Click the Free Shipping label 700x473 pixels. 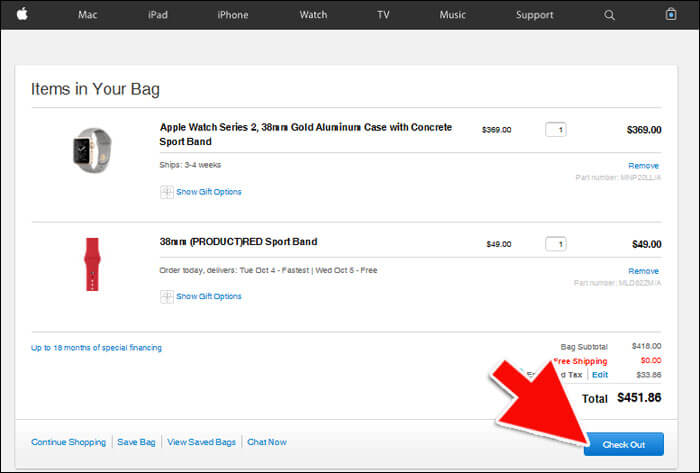pyautogui.click(x=580, y=361)
